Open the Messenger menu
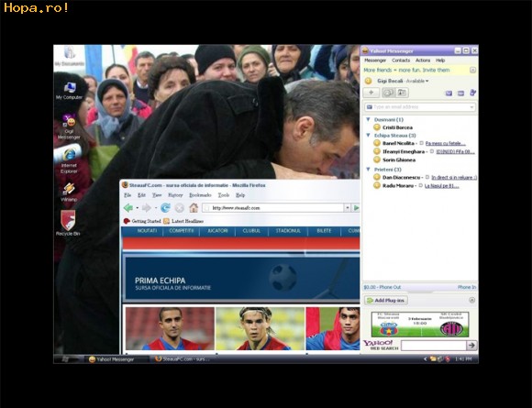Image resolution: width=532 pixels, height=408 pixels. coord(375,61)
